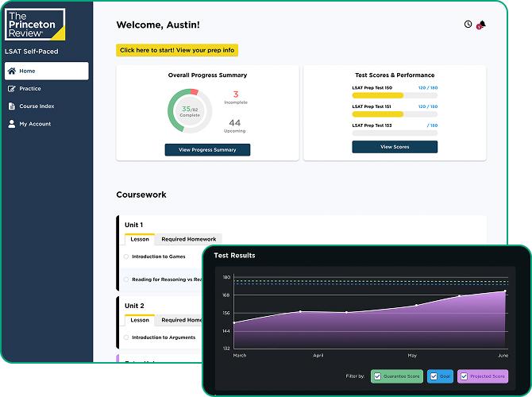Click the Course Index book icon
The width and height of the screenshot is (532, 397).
[x=11, y=106]
